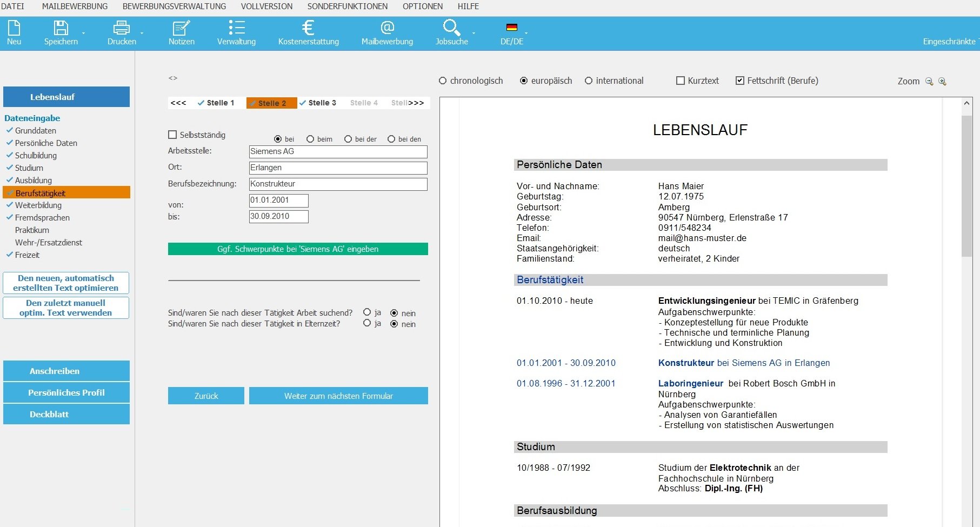Go to next Stellen with >>> arrows
Screen dimensions: 980x527
(415, 103)
